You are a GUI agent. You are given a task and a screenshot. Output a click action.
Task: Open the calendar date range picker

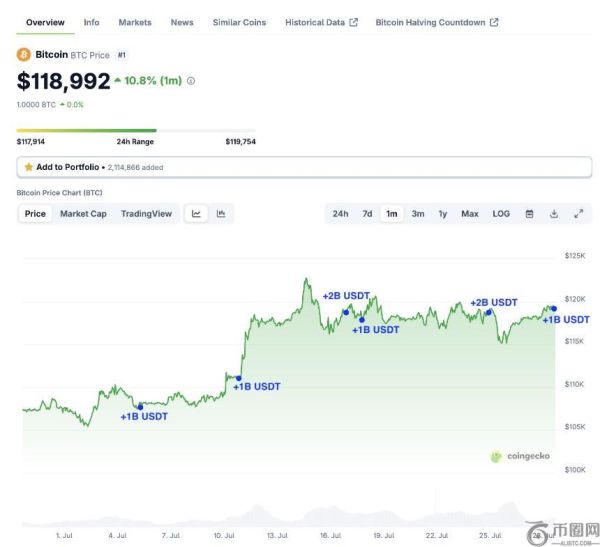(x=529, y=213)
